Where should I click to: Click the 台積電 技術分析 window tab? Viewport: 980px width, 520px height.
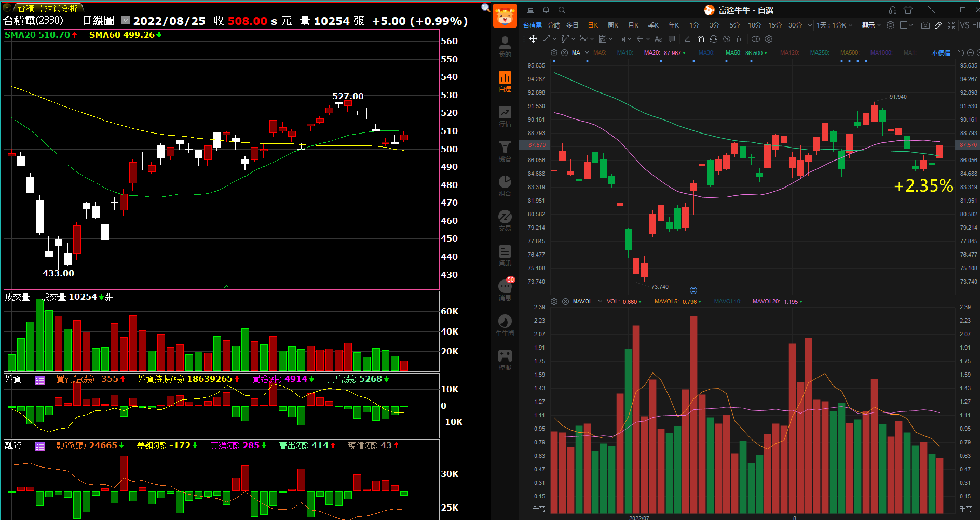pos(47,8)
